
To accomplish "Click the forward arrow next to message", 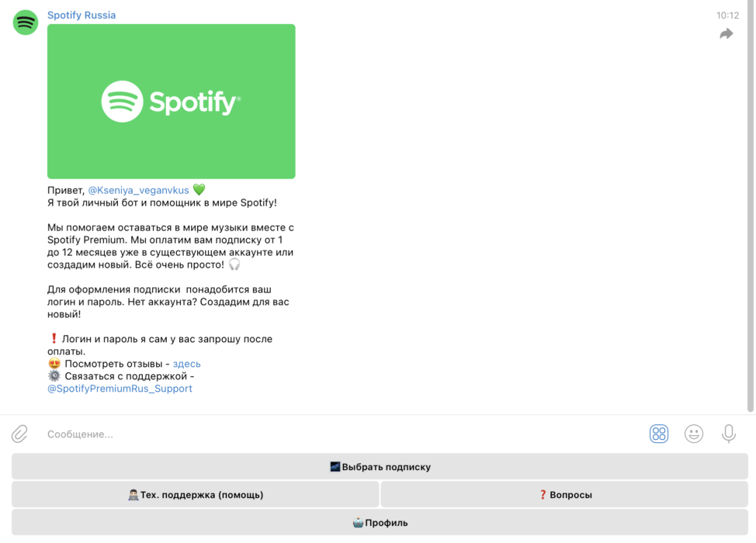I will click(x=726, y=34).
